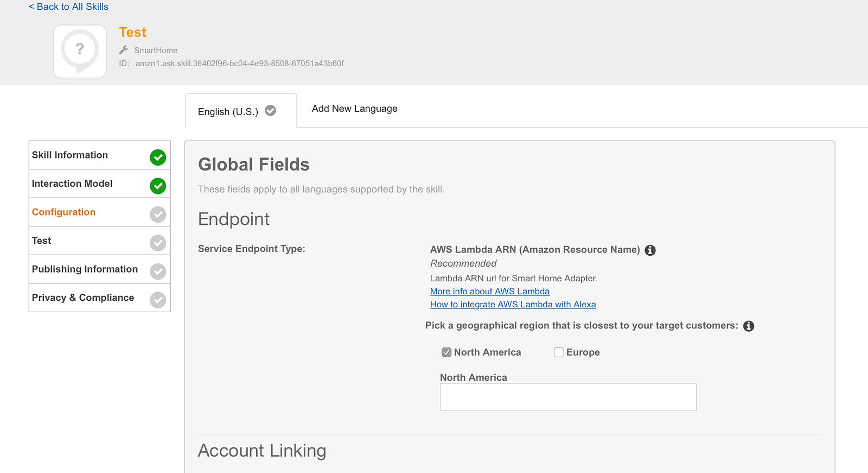Click gray checkmark next to Privacy & Compliance
This screenshot has width=868, height=473.
158,300
